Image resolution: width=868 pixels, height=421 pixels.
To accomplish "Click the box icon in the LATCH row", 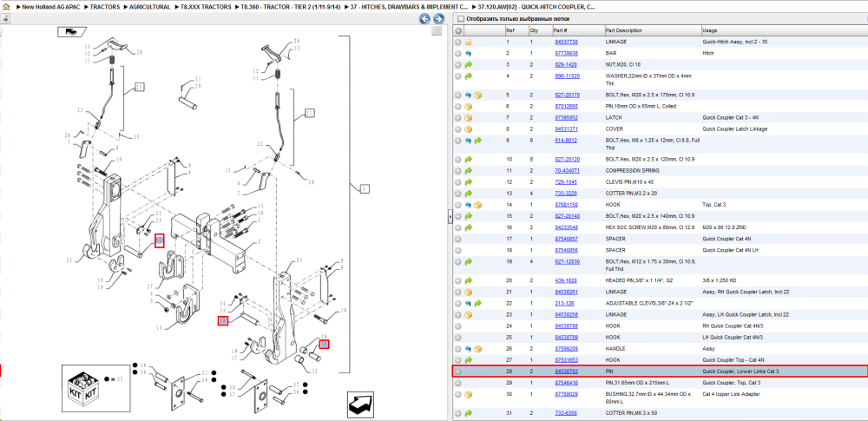I will (469, 117).
